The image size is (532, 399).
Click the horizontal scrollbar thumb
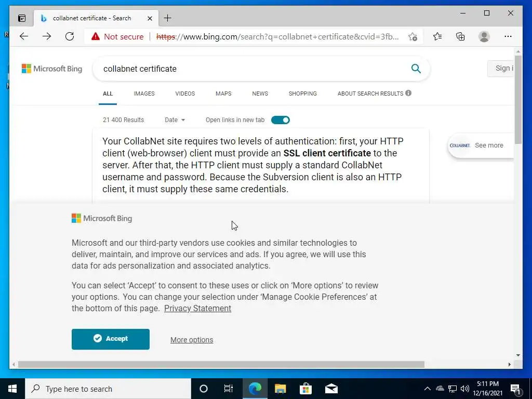(221, 364)
